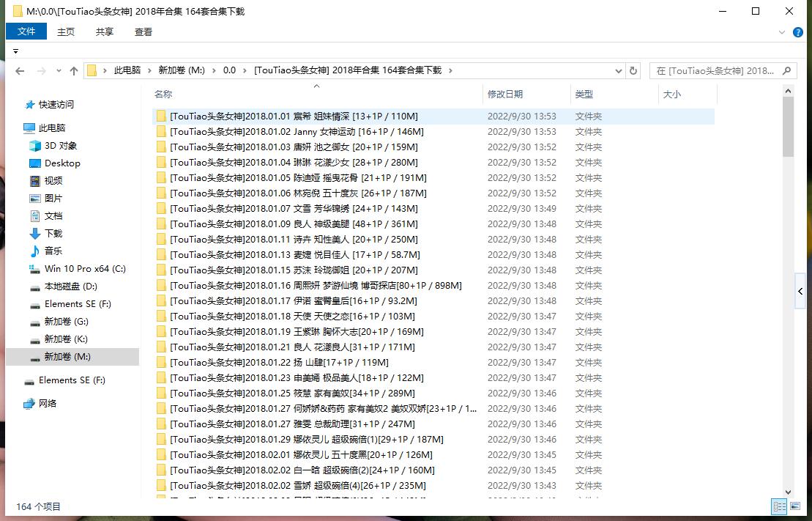The width and height of the screenshot is (812, 521).
Task: Click folder icon of 2018.01.03 唐妍 池之御女
Action: pyautogui.click(x=161, y=147)
